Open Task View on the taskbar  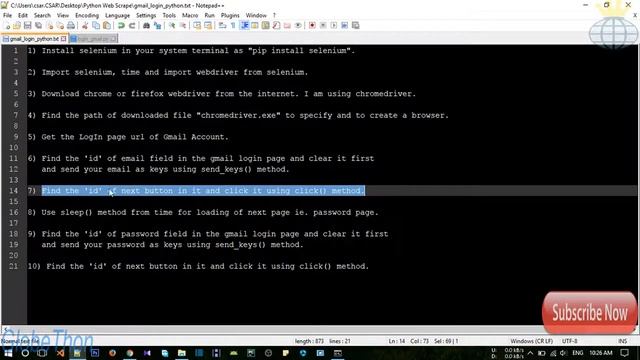coord(42,353)
